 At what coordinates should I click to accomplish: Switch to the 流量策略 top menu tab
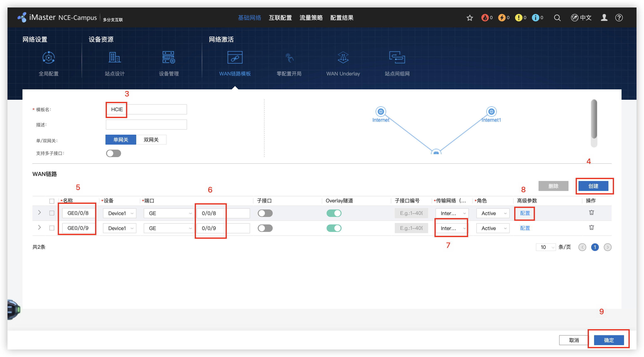(311, 18)
